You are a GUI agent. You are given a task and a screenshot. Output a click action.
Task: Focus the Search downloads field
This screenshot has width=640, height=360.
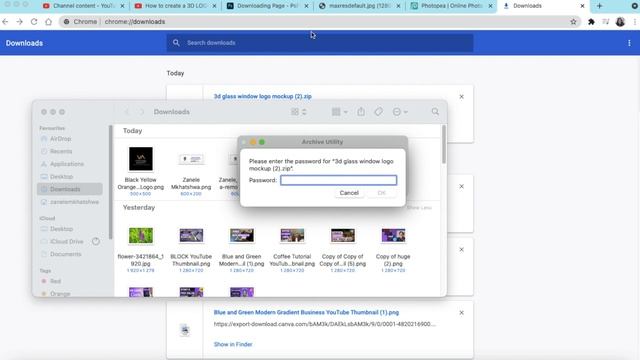[x=320, y=43]
